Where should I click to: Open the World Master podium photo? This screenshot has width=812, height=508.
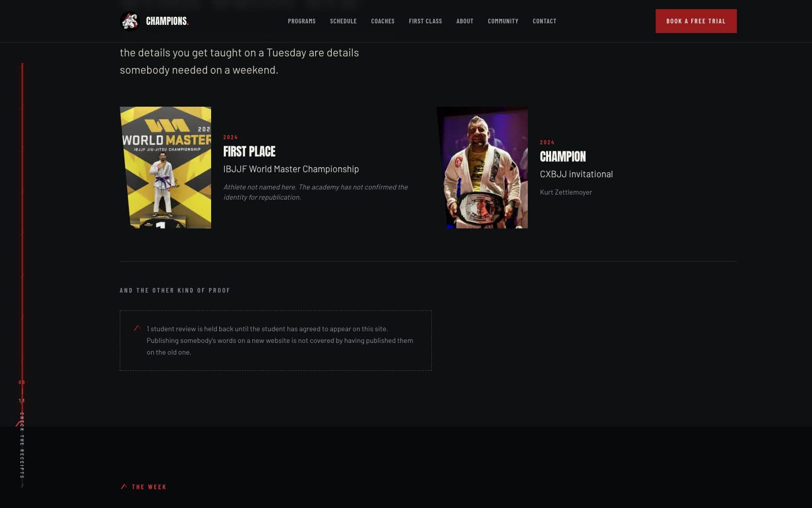[x=165, y=167]
